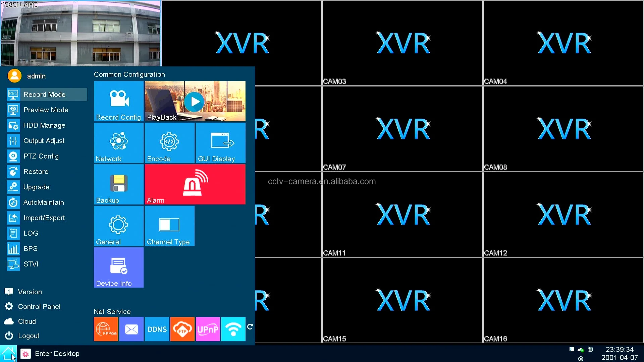Click the DDNS net service icon
This screenshot has width=644, height=362.
157,329
